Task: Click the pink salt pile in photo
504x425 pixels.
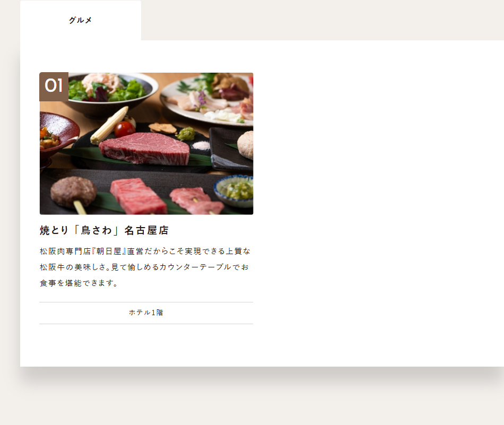Action: point(201,145)
